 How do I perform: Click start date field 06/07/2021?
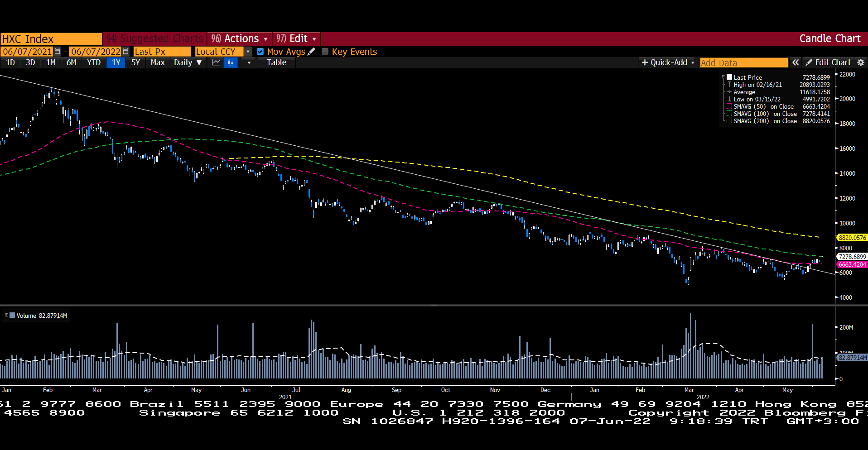[27, 52]
